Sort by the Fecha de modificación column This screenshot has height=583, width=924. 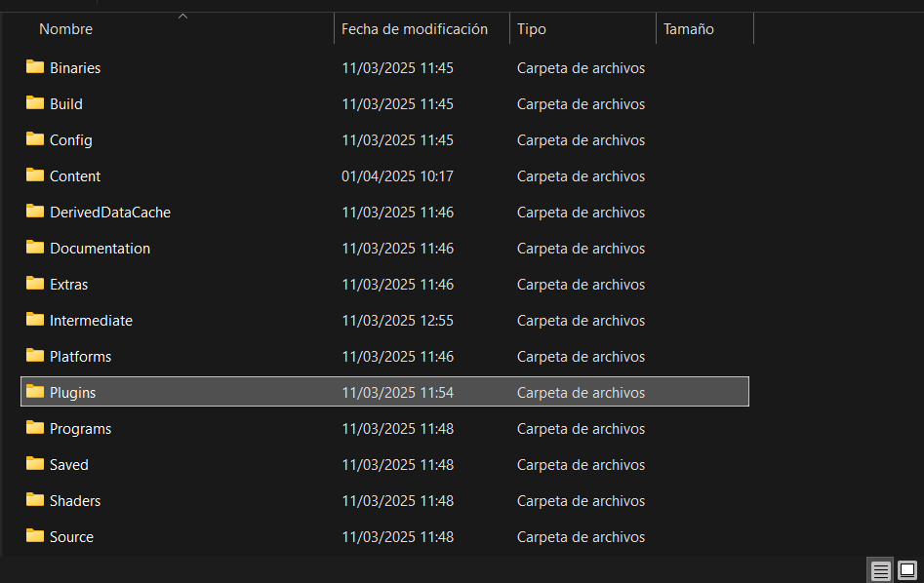414,29
